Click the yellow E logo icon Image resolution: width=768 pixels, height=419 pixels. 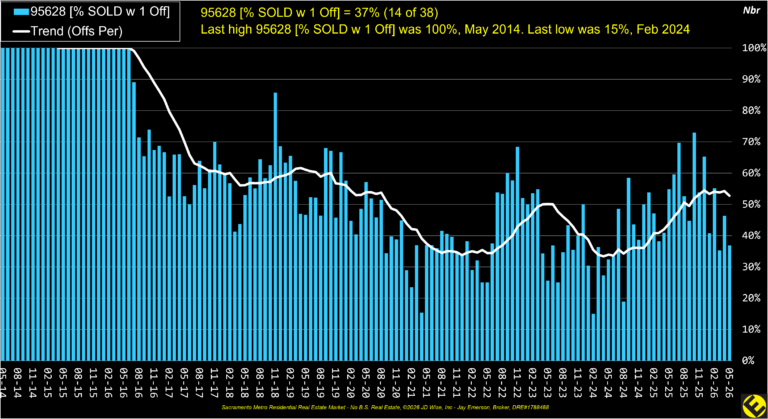pos(754,406)
